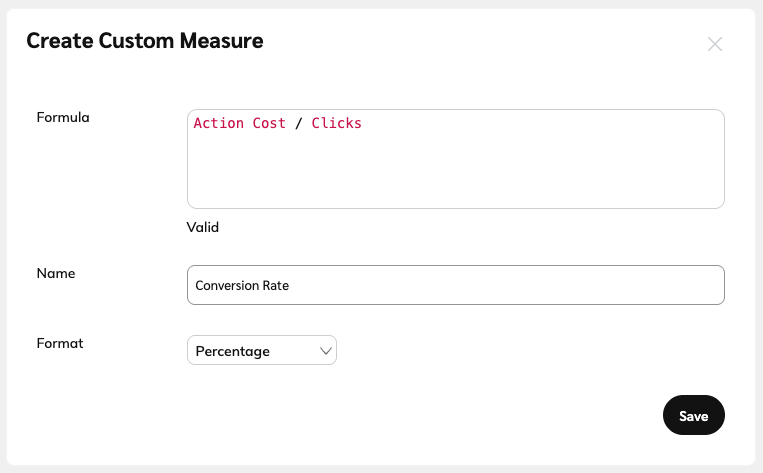Image resolution: width=763 pixels, height=473 pixels.
Task: Click the Formula field label
Action: tap(63, 117)
